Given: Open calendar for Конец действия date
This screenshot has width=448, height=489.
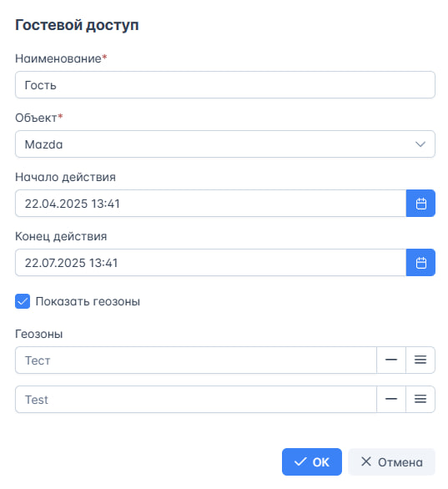Looking at the screenshot, I should pyautogui.click(x=420, y=263).
